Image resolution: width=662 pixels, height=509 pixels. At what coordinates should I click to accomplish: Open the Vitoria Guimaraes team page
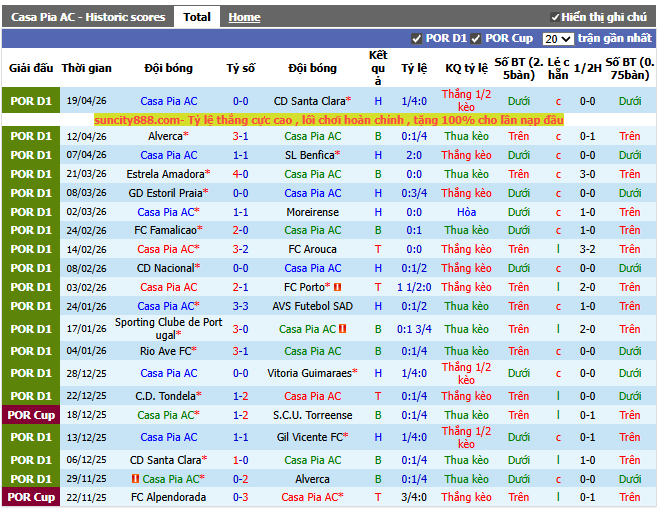(x=310, y=373)
